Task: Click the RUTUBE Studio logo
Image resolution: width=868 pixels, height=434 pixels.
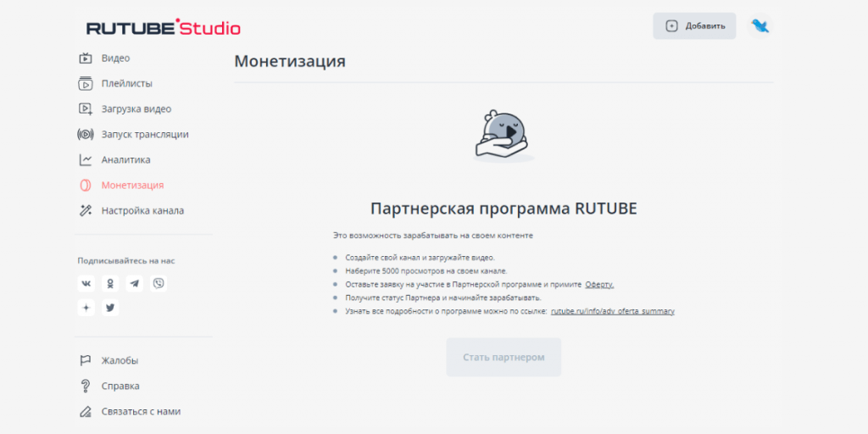Action: (x=164, y=28)
